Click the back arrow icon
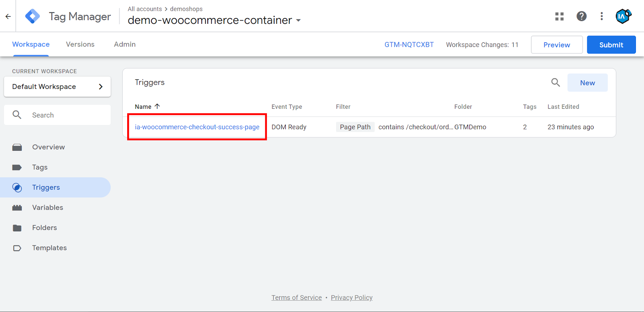The image size is (644, 312). click(8, 17)
